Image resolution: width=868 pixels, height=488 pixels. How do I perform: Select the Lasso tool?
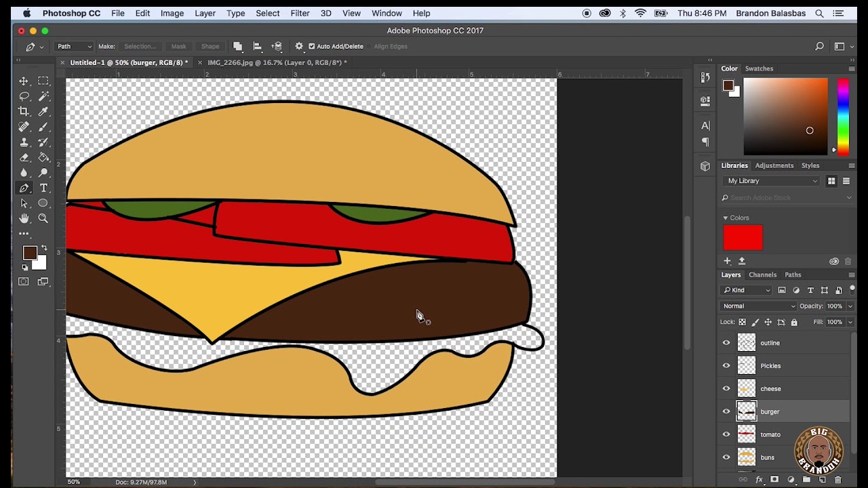click(x=24, y=96)
